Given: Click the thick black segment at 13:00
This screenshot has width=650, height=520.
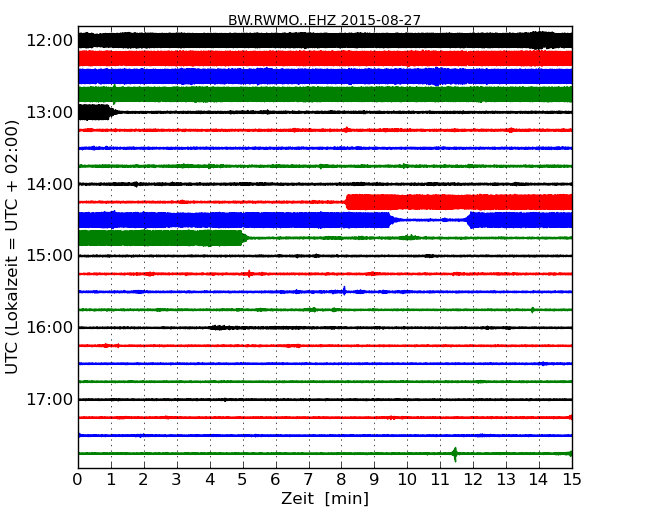Looking at the screenshot, I should [97, 112].
